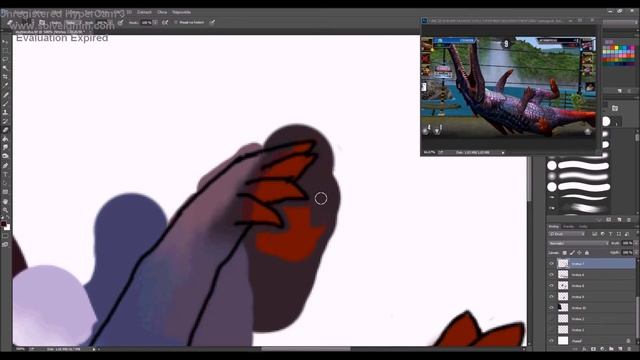
Task: Open the layer blend mode dropdown
Action: (578, 243)
